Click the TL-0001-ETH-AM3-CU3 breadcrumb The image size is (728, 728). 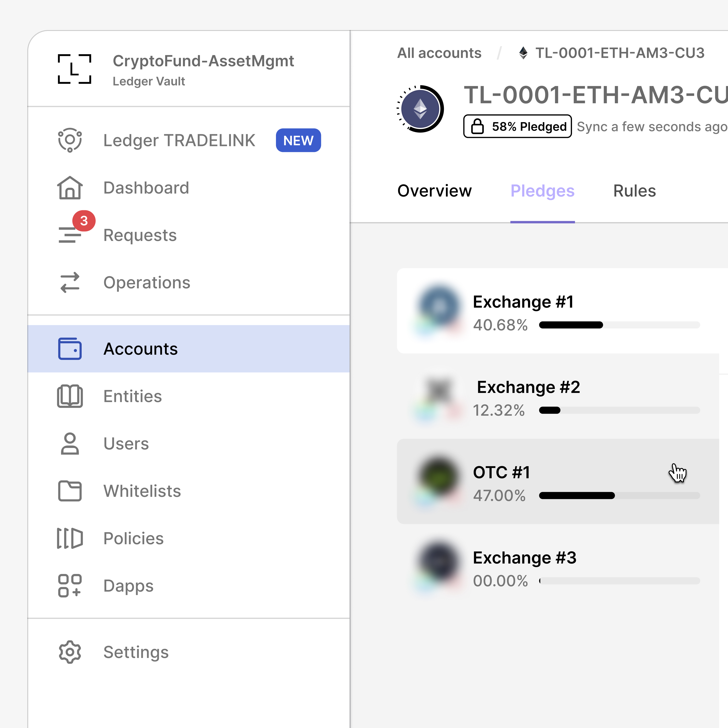620,53
